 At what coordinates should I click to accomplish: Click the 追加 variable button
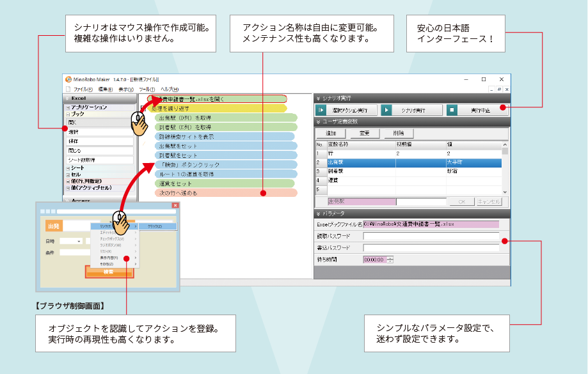point(331,133)
